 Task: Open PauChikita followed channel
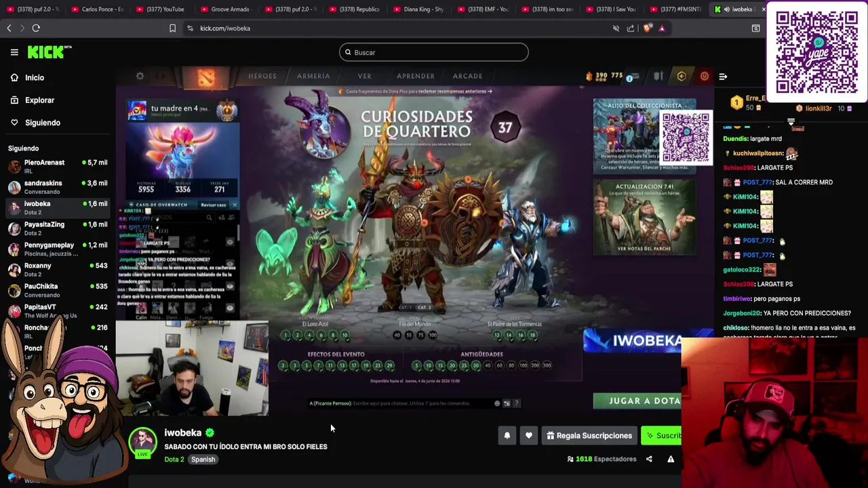pos(58,290)
